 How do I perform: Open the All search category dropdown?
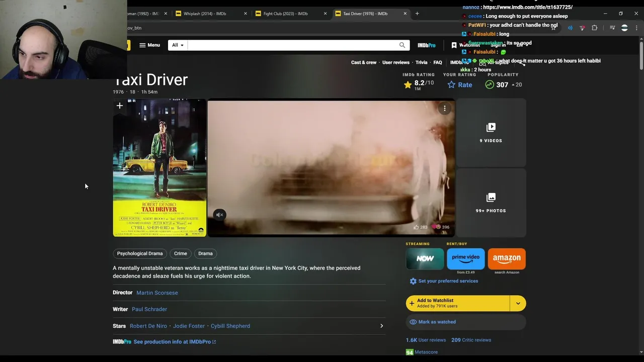pyautogui.click(x=178, y=45)
